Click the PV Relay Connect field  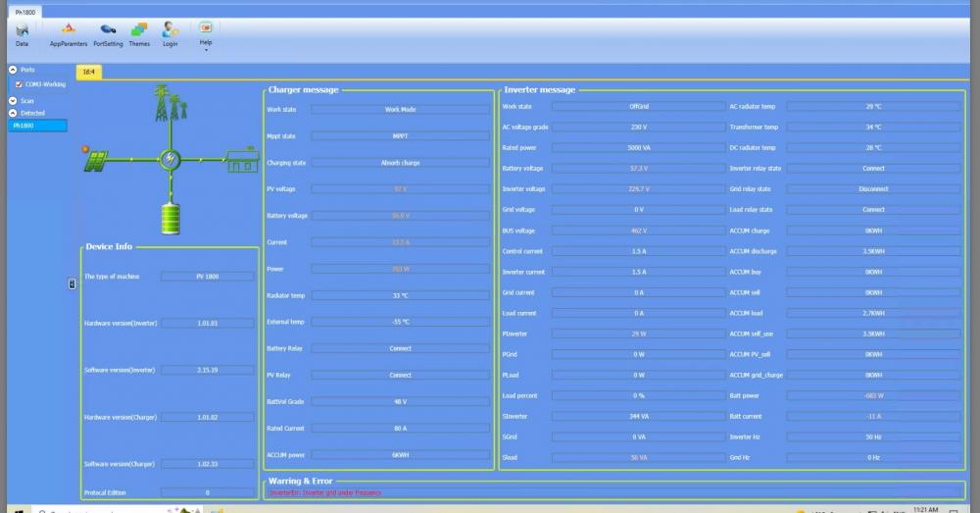tap(400, 376)
